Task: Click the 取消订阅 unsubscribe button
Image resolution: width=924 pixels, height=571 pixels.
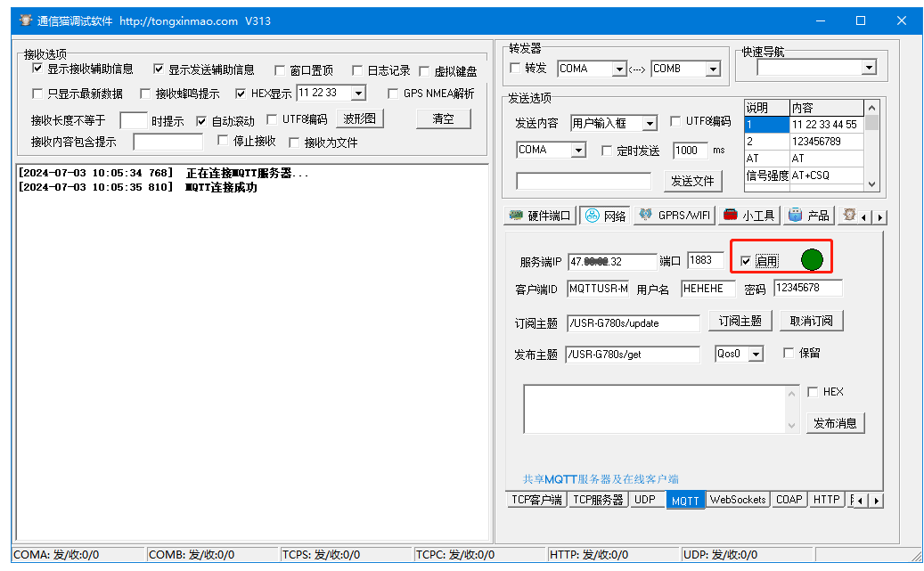Action: [812, 322]
